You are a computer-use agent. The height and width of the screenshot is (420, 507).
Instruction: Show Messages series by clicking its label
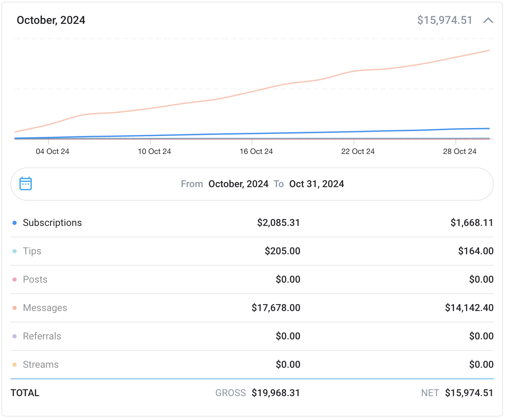coord(45,308)
